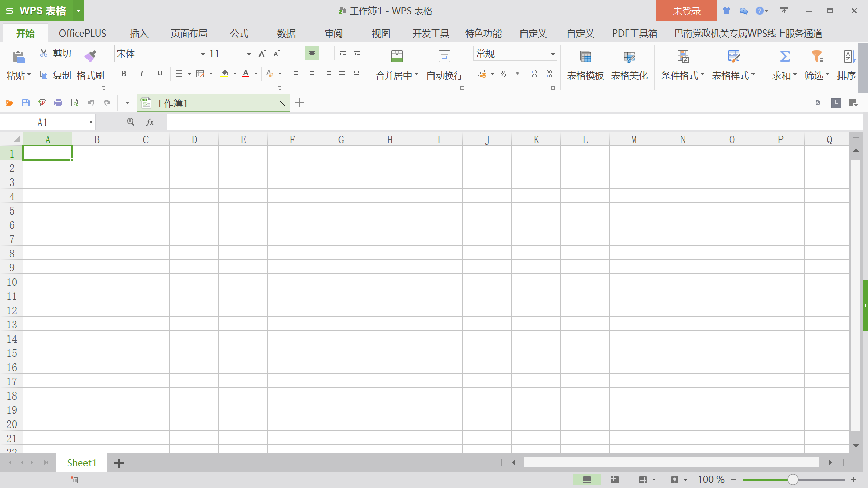Click the 未登录 login button
Image resolution: width=868 pixels, height=488 pixels.
pos(686,11)
